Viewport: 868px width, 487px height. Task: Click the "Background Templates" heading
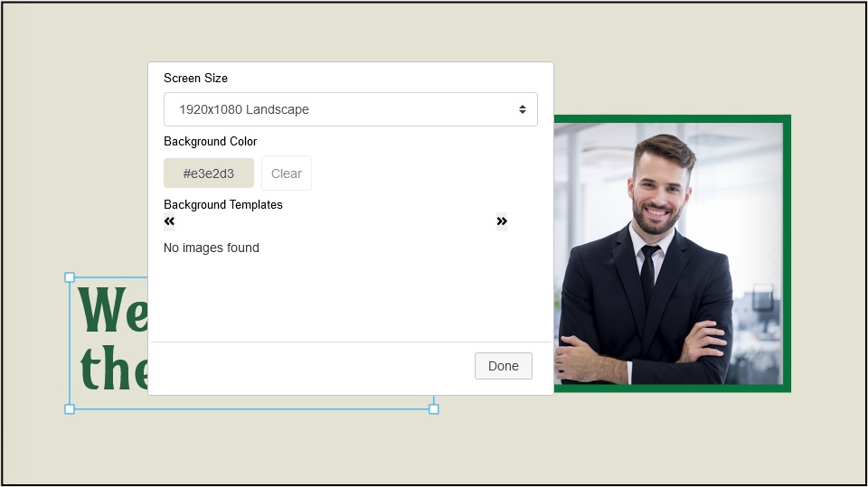[222, 205]
